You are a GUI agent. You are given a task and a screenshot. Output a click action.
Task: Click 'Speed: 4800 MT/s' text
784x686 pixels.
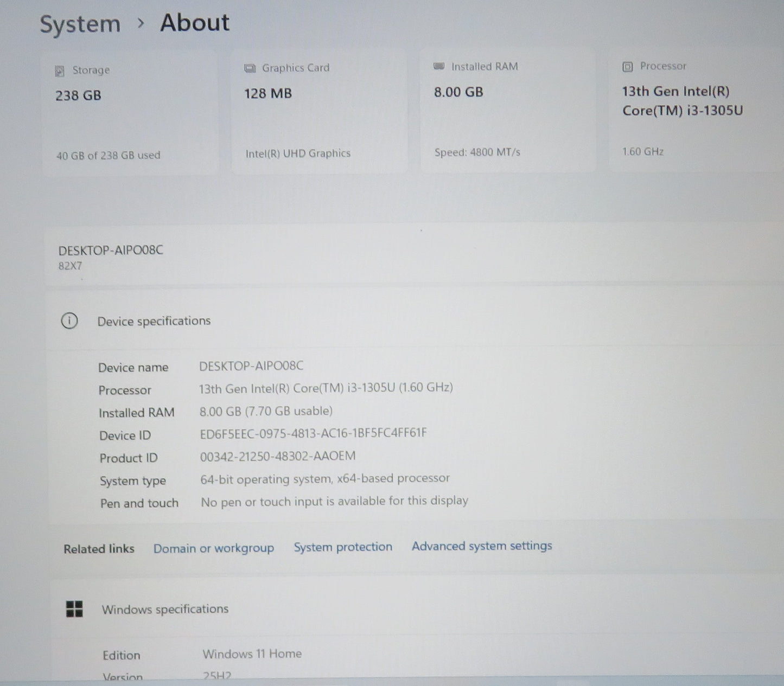pos(477,152)
